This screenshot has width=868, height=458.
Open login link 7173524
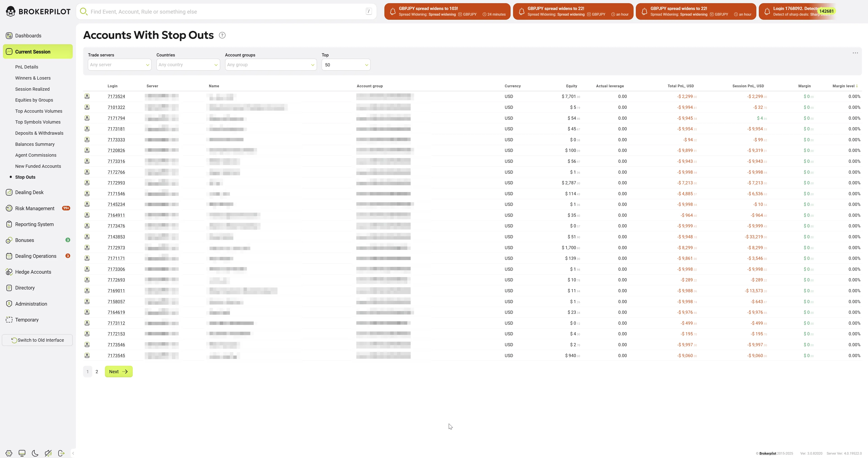click(x=116, y=96)
